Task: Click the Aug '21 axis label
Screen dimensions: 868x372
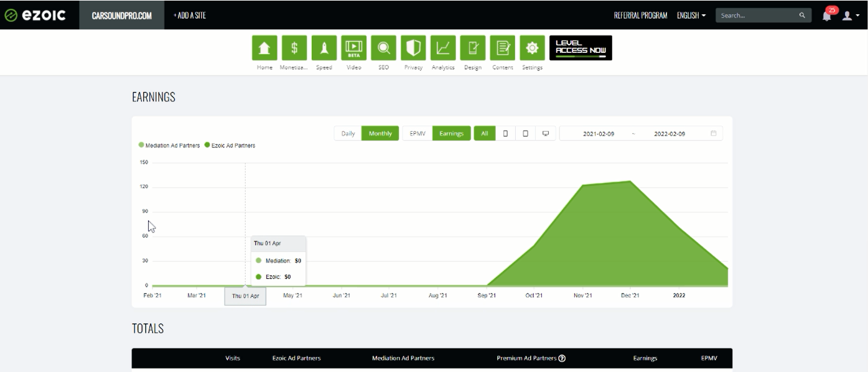Action: point(437,295)
